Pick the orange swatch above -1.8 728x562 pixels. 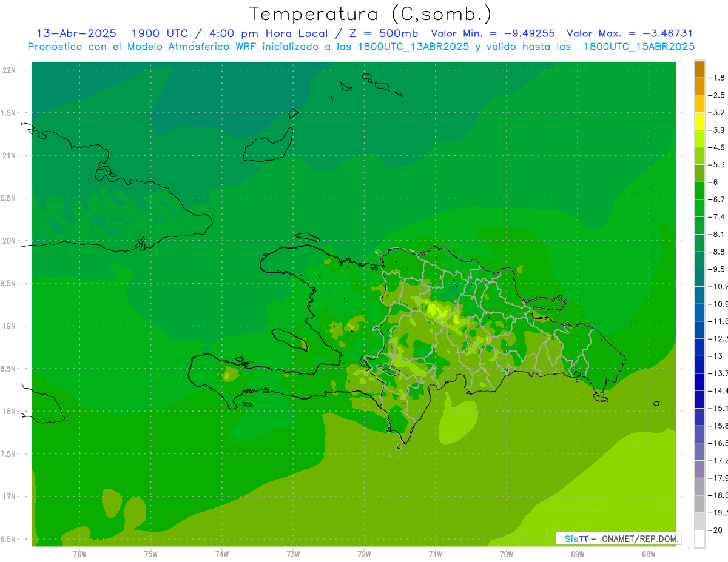pos(699,69)
